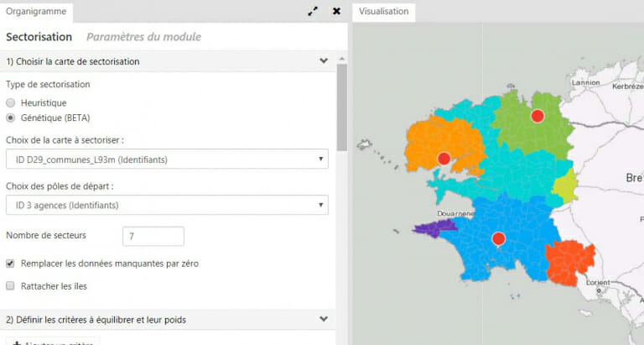Select the Heuristique radio button
644x345 pixels.
(11, 102)
